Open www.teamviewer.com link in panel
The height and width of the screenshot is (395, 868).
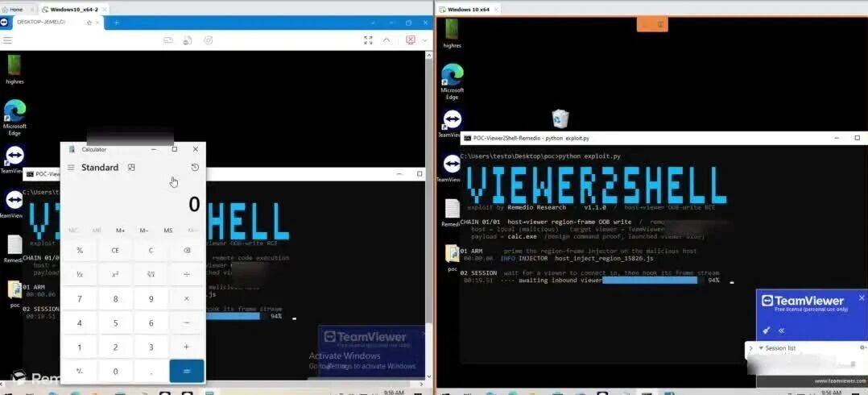click(841, 381)
